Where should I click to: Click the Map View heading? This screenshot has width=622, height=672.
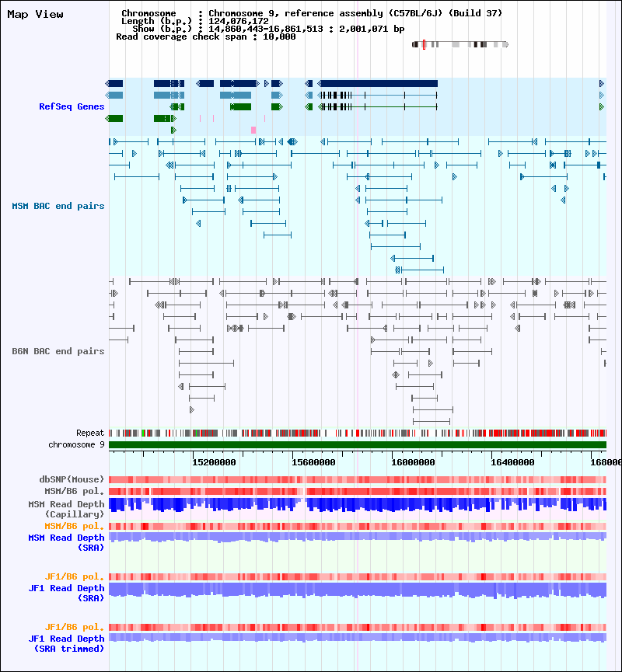point(35,15)
